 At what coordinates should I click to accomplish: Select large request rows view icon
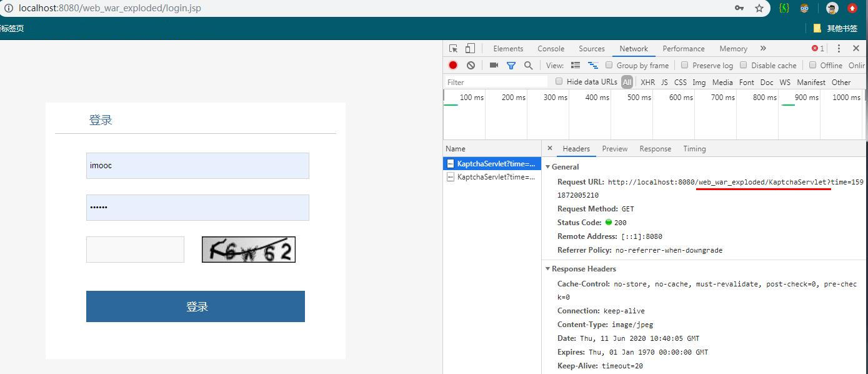[576, 65]
